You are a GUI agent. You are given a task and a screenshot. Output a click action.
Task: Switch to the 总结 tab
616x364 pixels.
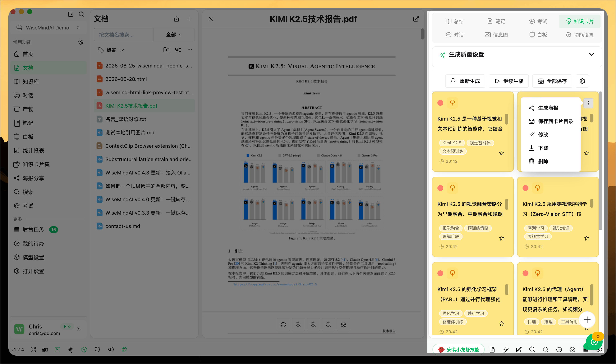pyautogui.click(x=455, y=21)
